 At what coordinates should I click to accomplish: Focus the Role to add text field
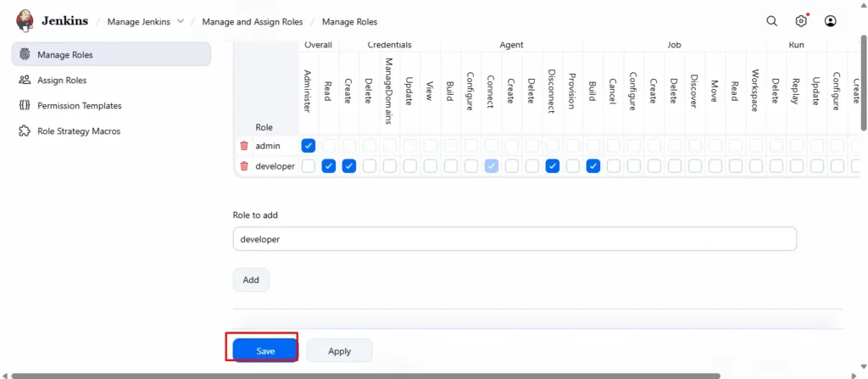click(x=515, y=239)
